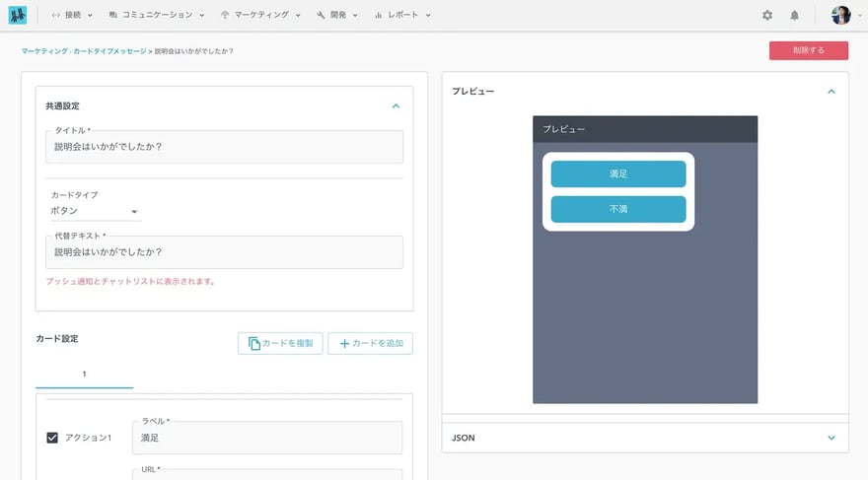The width and height of the screenshot is (868, 480).
Task: Click the copy icon on カードを複製
Action: 254,343
